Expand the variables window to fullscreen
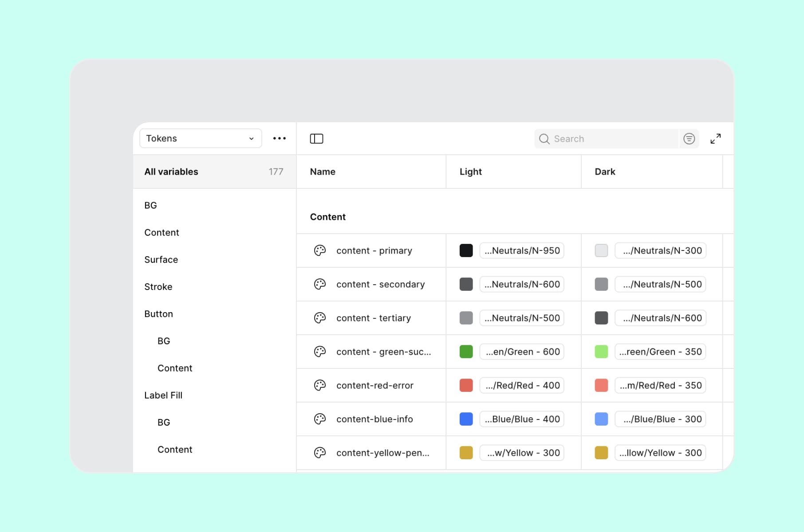 tap(716, 139)
